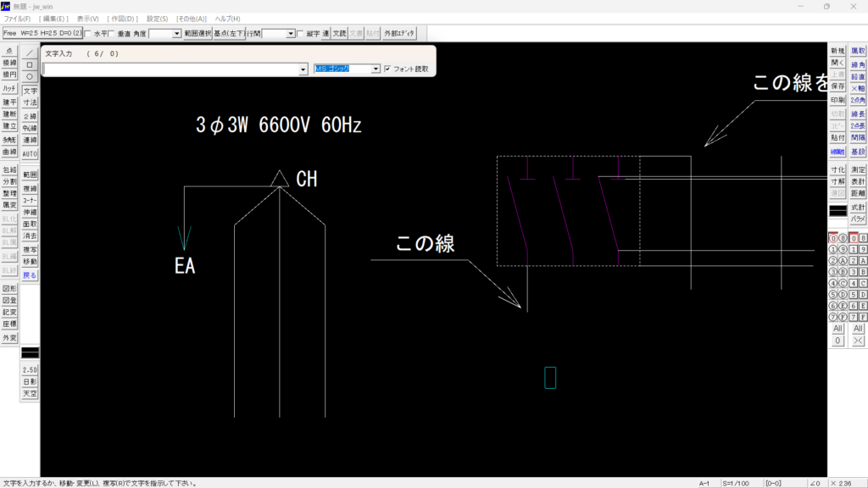868x488 pixels.
Task: Open the 行間 line spacing dropdown
Action: pyautogui.click(x=291, y=34)
